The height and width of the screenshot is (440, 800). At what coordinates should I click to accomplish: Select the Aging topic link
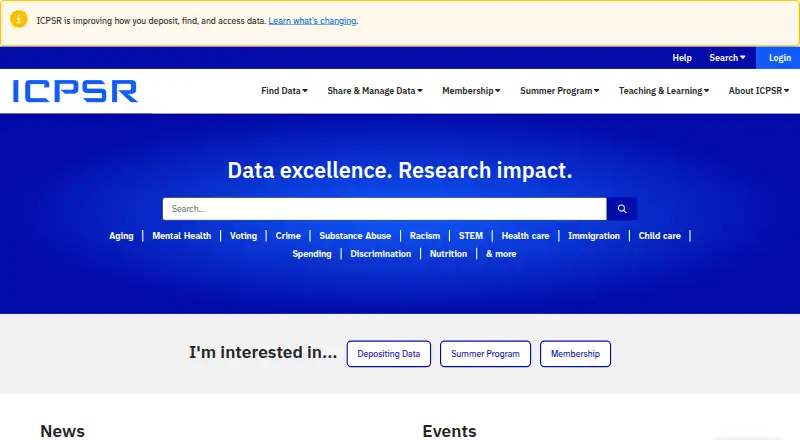click(x=121, y=236)
